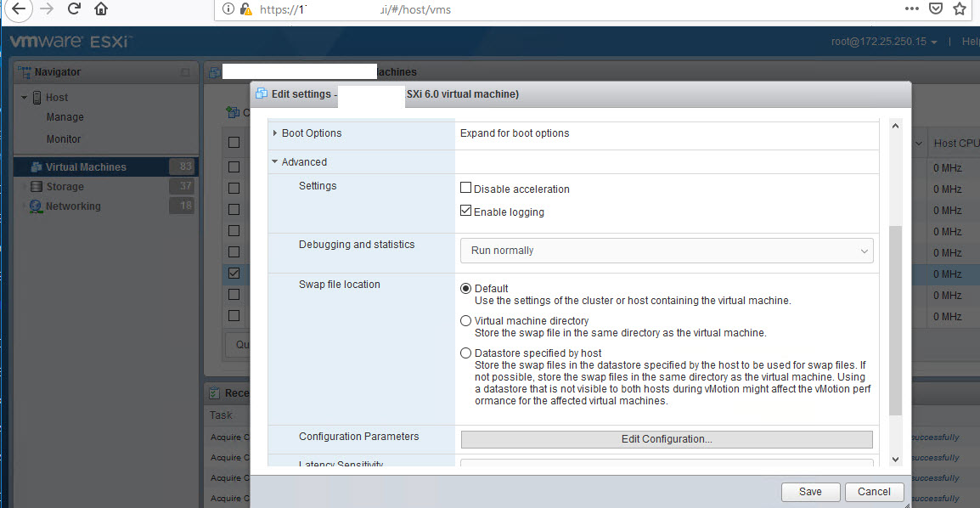The image size is (980, 508).
Task: Open the Run normally debugging dropdown
Action: click(667, 251)
